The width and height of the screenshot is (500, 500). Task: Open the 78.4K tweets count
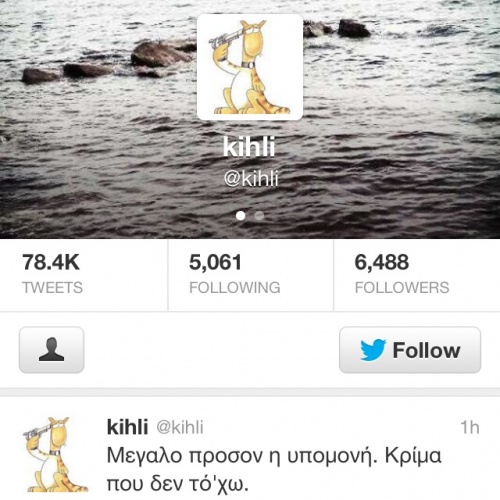(x=51, y=262)
